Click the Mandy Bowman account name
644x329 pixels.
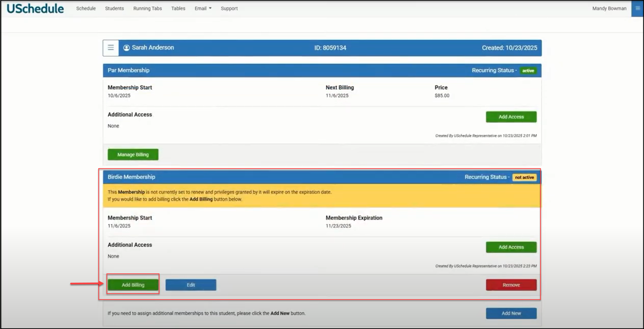(x=609, y=9)
